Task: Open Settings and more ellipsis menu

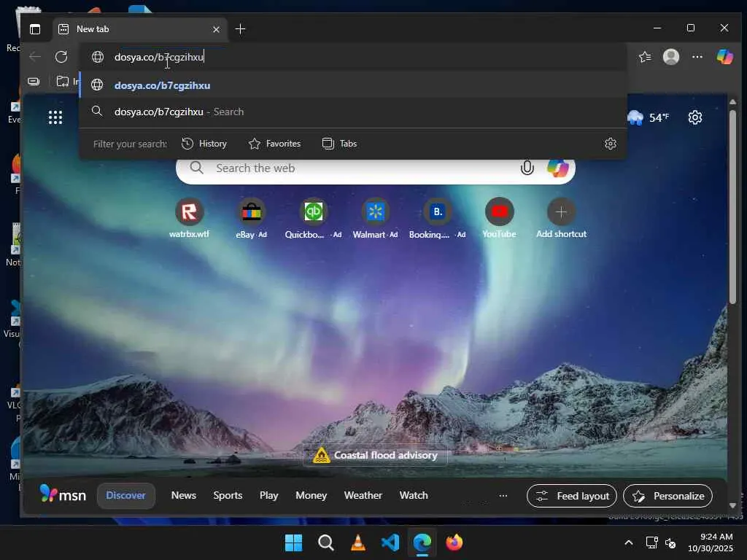Action: (697, 57)
